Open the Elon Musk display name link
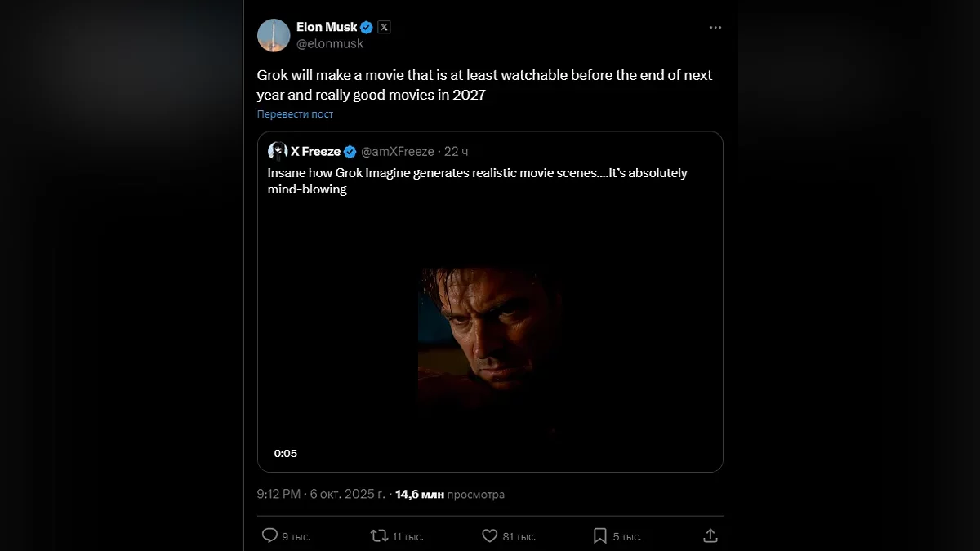This screenshot has height=551, width=980. (326, 27)
